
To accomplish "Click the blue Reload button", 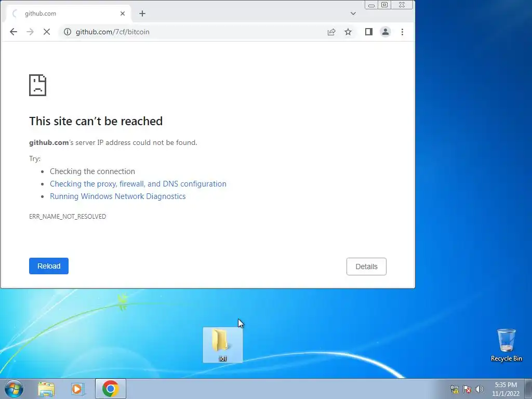I will pos(49,266).
